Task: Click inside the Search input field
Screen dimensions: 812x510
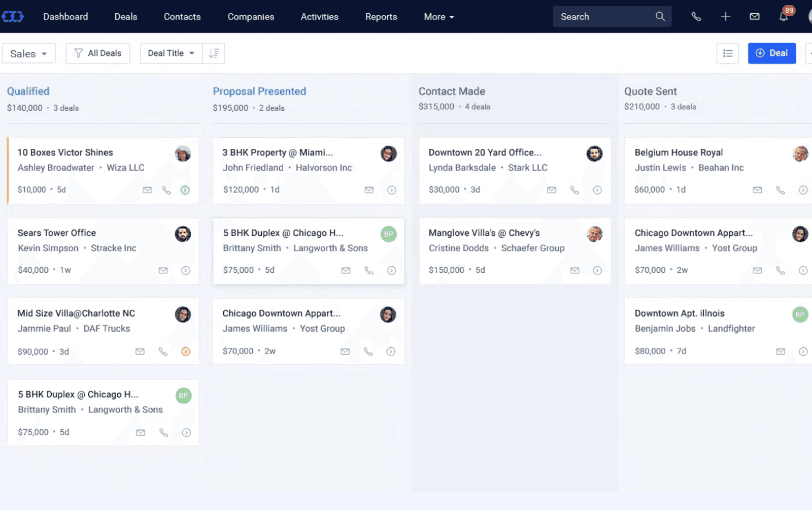Action: click(599, 16)
